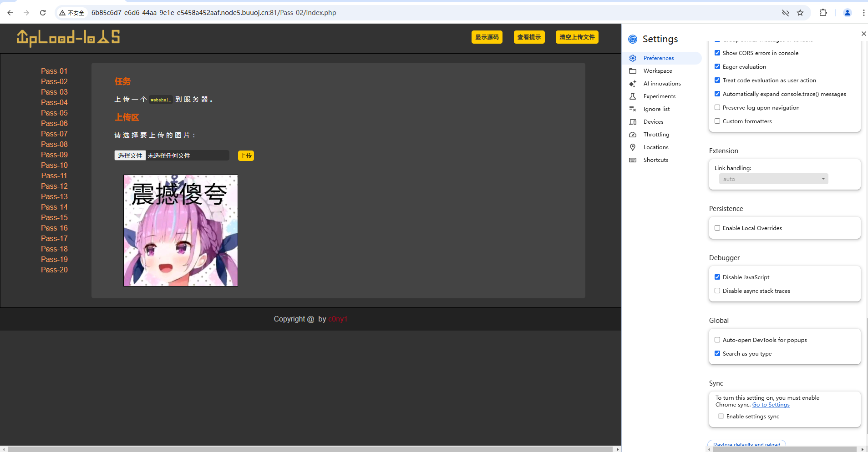Open the Pass-01 challenge link

(54, 71)
